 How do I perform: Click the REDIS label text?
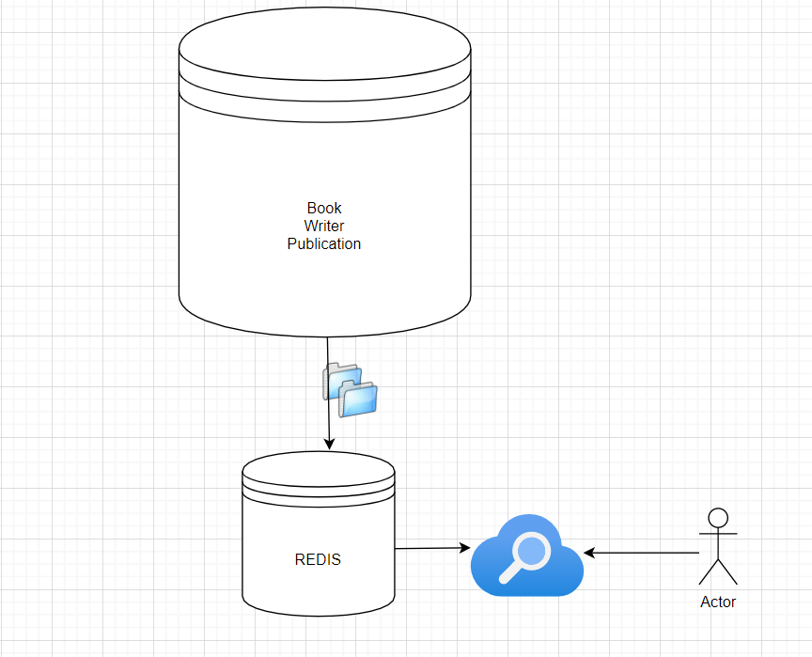318,559
